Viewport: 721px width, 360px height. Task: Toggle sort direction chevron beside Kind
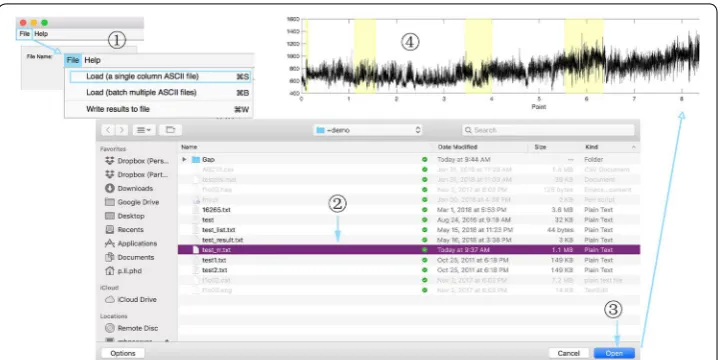tap(634, 147)
